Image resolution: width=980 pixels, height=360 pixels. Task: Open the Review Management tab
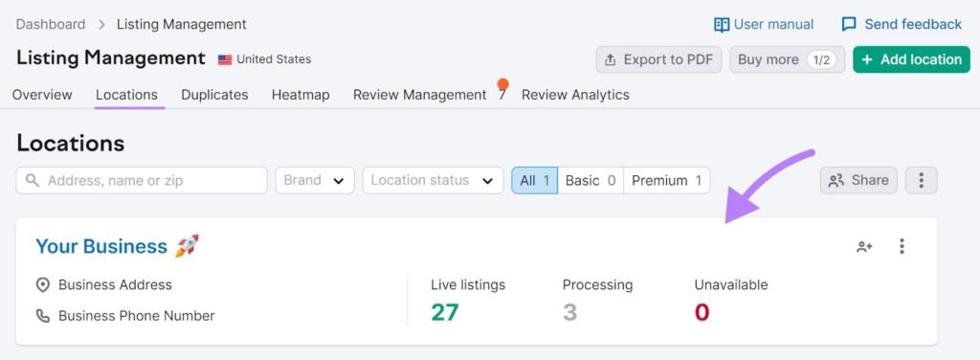(419, 95)
